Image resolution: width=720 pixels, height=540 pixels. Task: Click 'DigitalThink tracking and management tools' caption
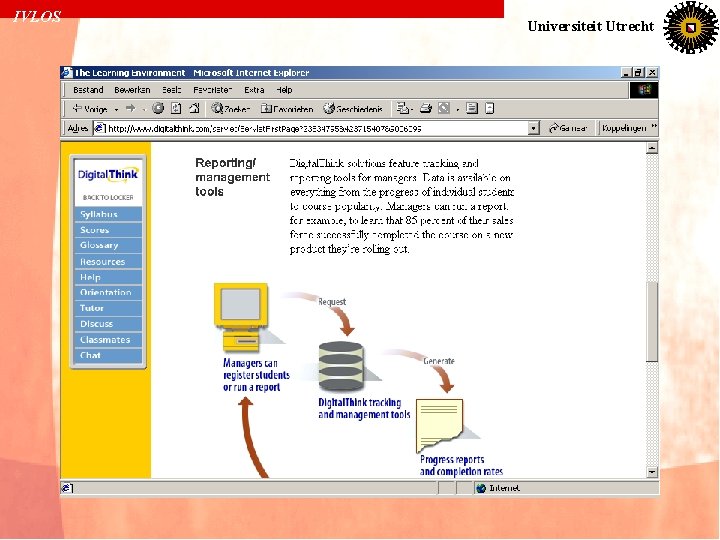tap(364, 409)
